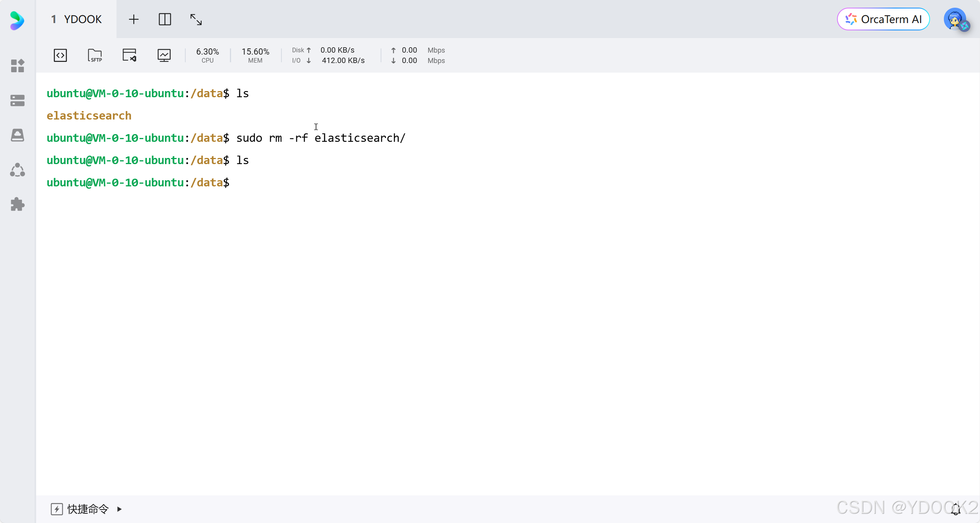The width and height of the screenshot is (980, 523).
Task: Open the cluster nodes sidebar icon
Action: click(x=17, y=170)
